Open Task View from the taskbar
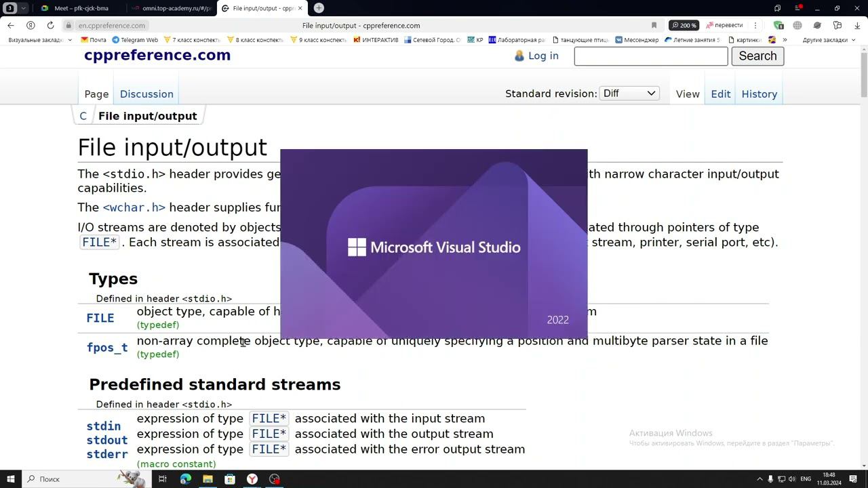 pyautogui.click(x=163, y=479)
